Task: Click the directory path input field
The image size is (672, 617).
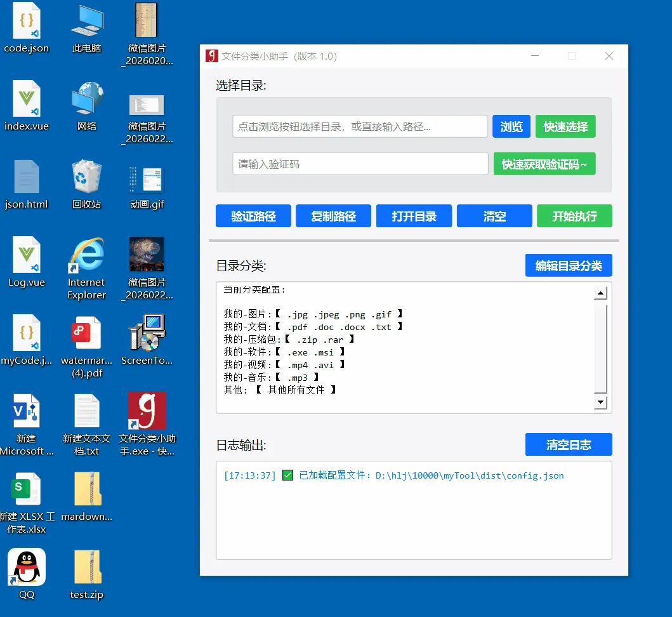Action: pos(360,126)
